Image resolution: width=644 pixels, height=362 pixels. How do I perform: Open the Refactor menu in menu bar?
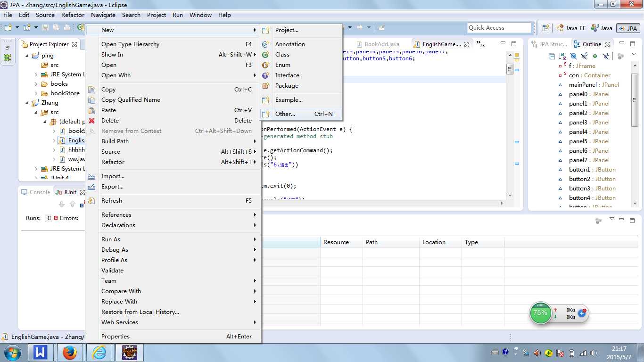pos(73,15)
